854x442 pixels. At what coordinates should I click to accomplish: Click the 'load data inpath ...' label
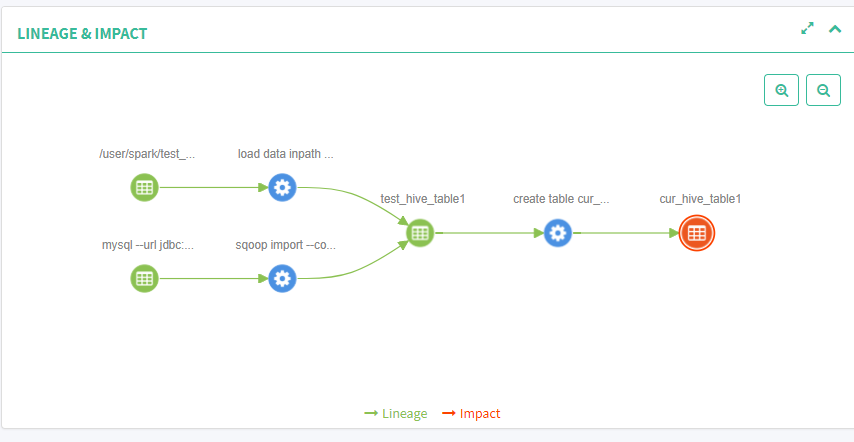coord(285,154)
